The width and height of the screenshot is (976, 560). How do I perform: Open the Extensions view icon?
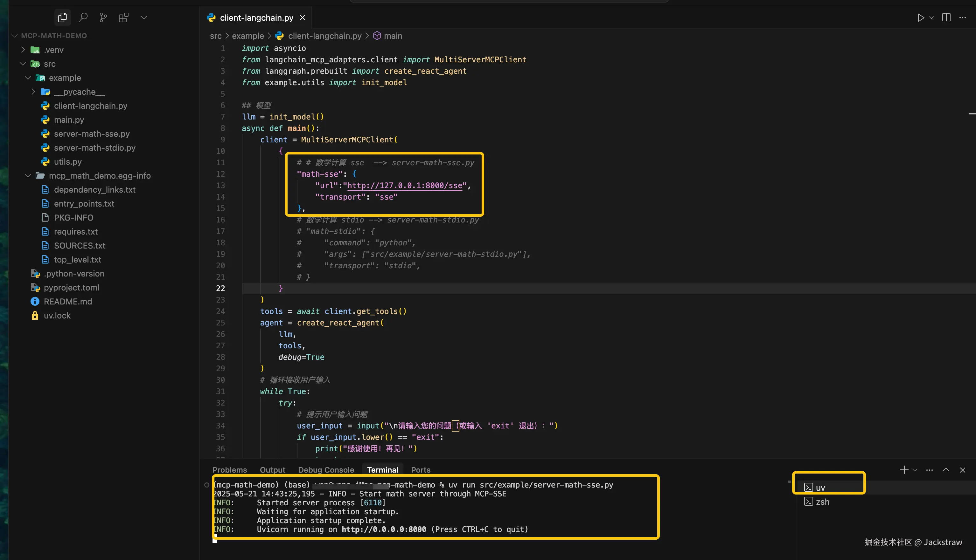tap(123, 17)
